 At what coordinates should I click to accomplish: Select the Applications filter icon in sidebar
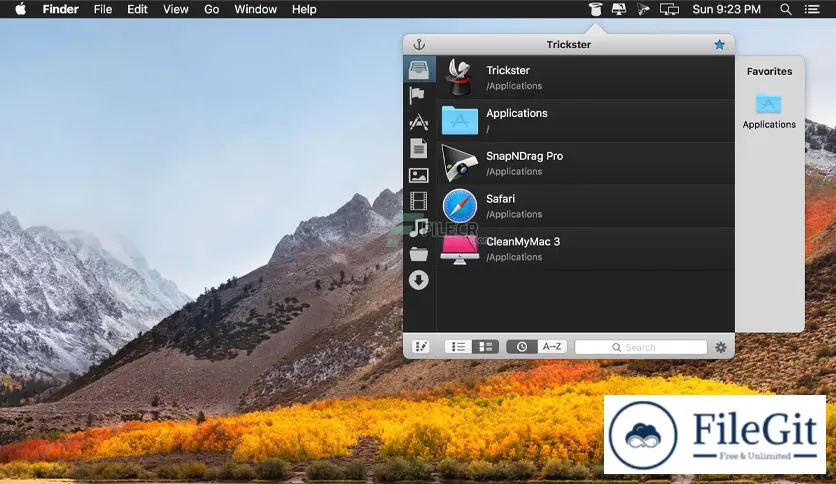(x=419, y=122)
